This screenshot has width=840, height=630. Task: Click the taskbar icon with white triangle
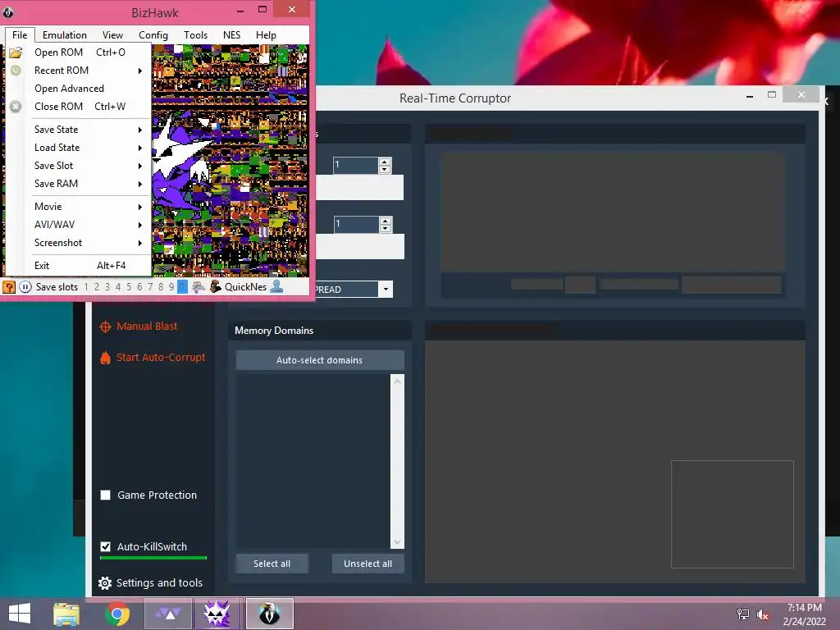coord(168,614)
